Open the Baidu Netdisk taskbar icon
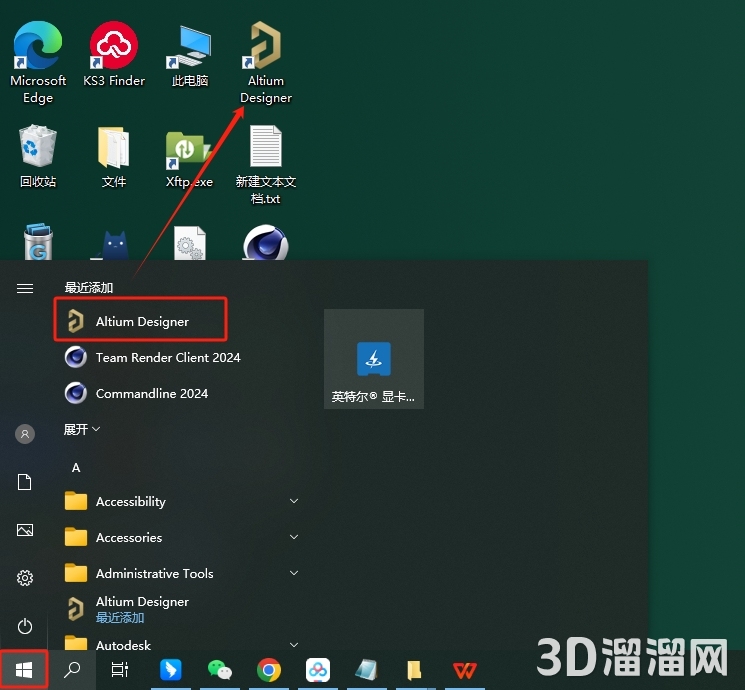Image resolution: width=745 pixels, height=690 pixels. click(x=318, y=670)
